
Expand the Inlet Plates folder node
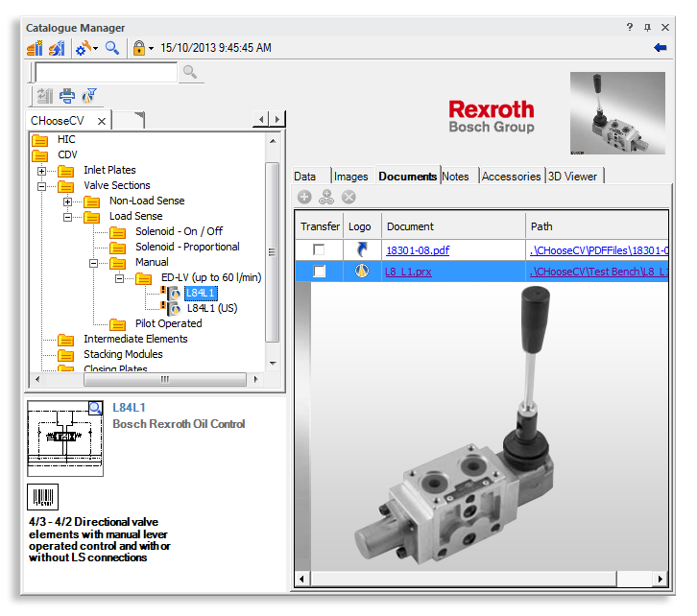[42, 171]
